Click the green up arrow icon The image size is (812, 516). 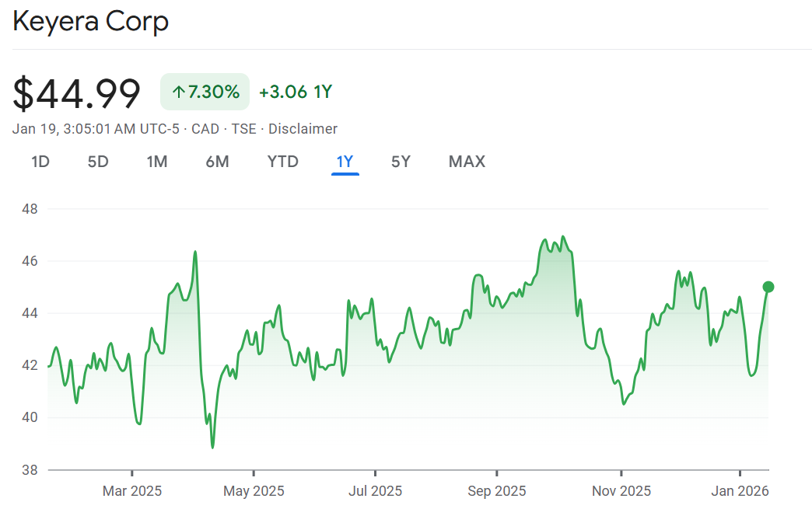(178, 92)
